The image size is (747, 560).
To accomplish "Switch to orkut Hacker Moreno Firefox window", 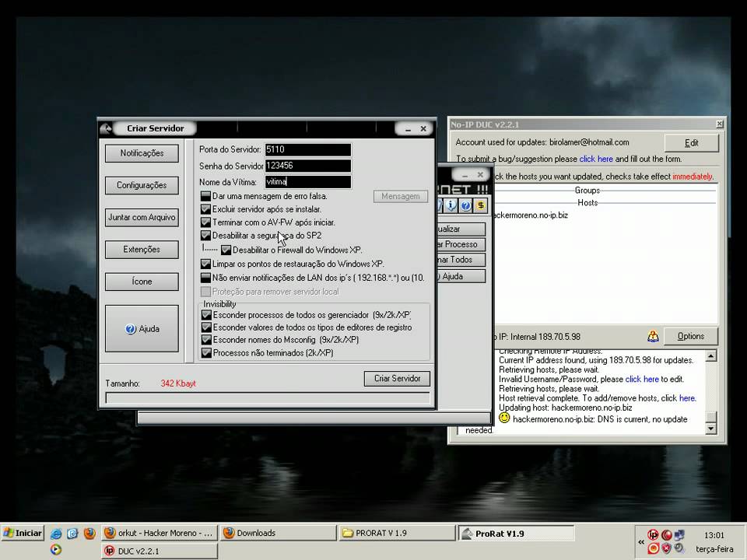I will (x=159, y=533).
